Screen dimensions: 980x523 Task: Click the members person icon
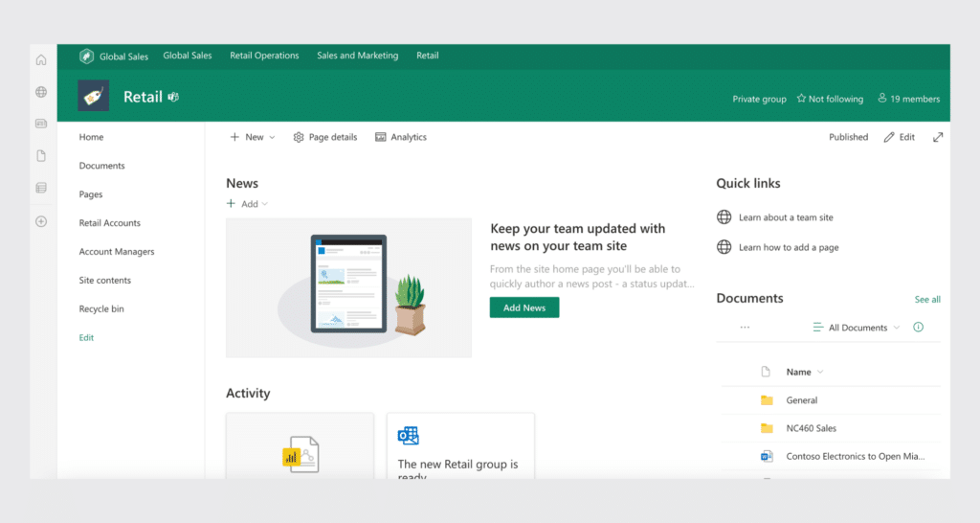pyautogui.click(x=881, y=99)
